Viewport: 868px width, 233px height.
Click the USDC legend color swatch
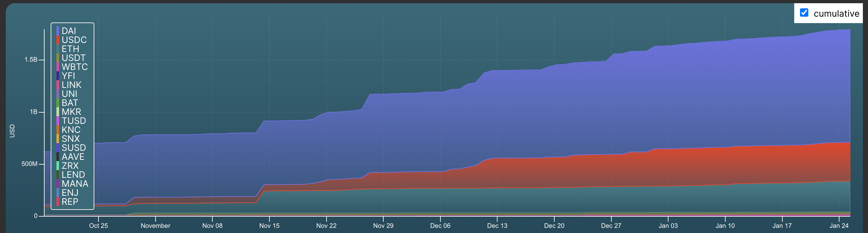pos(58,40)
